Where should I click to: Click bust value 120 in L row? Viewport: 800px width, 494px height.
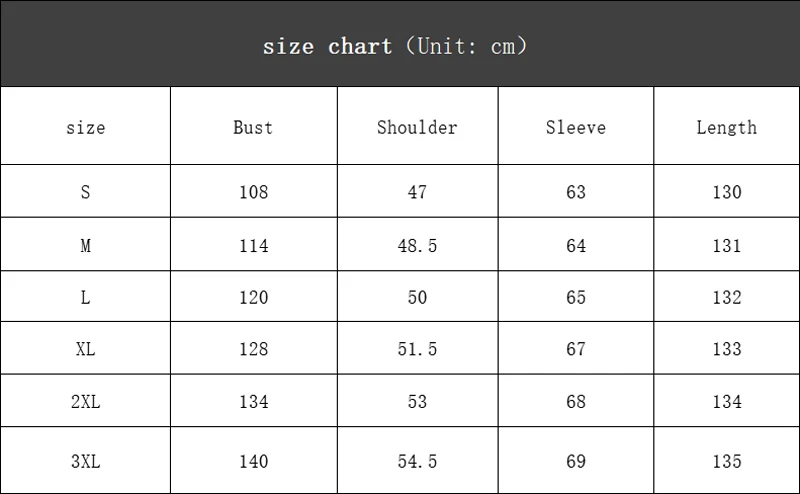[x=254, y=297]
